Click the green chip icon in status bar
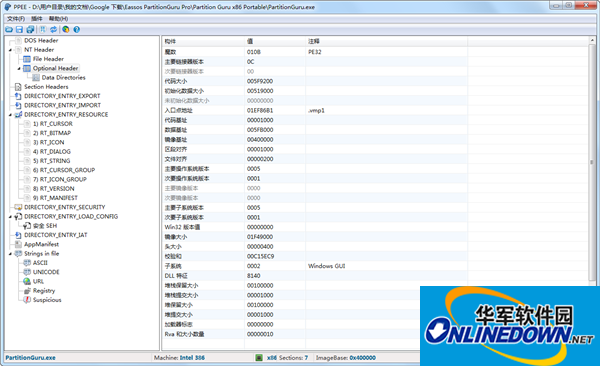600x366 pixels. coord(259,358)
